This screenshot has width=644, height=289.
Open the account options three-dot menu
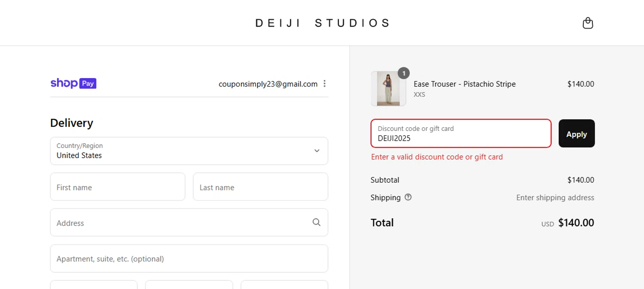(x=325, y=84)
